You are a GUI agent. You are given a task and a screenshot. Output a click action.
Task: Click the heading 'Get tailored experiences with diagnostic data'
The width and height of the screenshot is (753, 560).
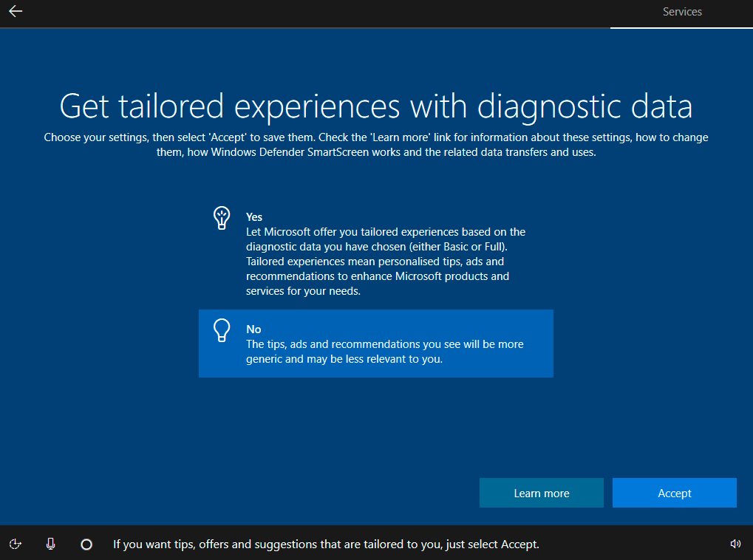click(x=376, y=106)
